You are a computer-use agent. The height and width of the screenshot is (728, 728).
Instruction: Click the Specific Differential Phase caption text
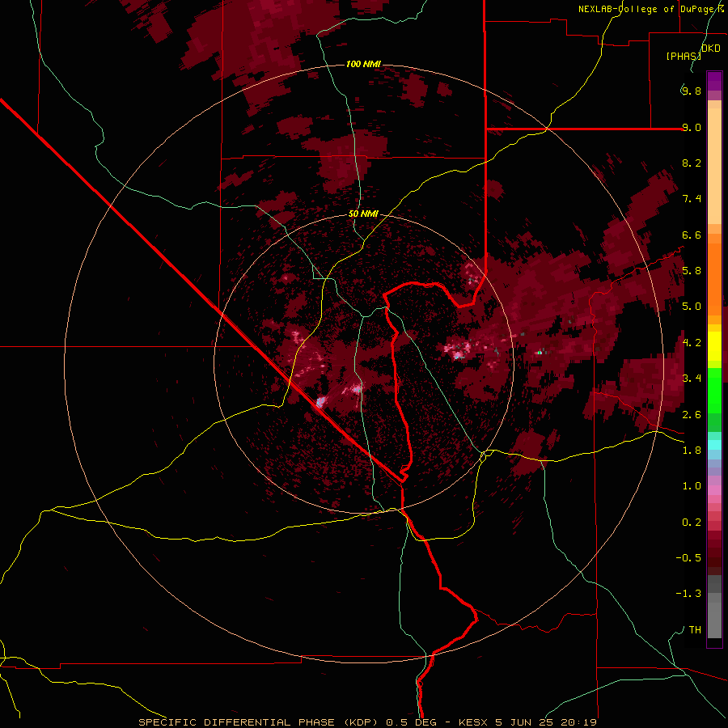(368, 722)
